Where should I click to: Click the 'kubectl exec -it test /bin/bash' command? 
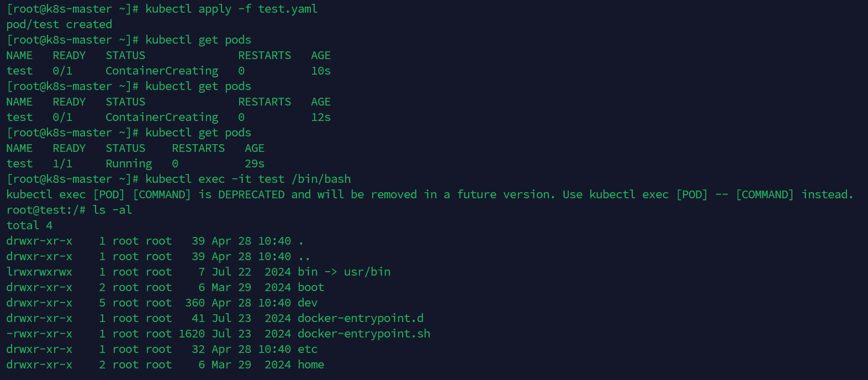click(x=248, y=180)
